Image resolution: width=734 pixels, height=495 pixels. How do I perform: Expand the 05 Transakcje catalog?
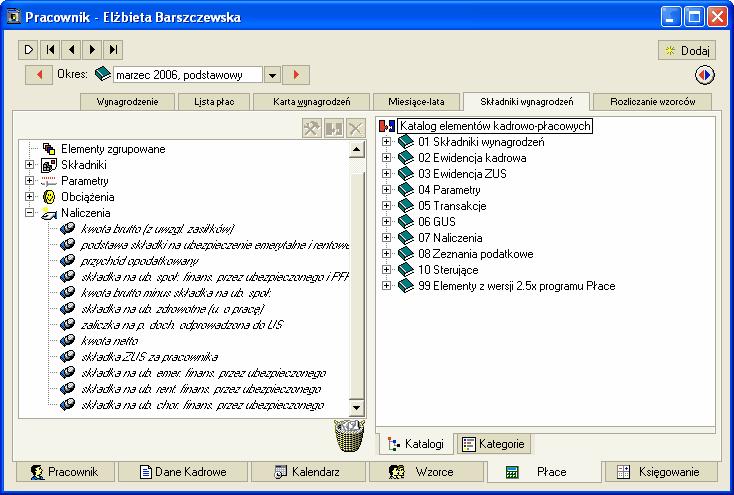[386, 205]
